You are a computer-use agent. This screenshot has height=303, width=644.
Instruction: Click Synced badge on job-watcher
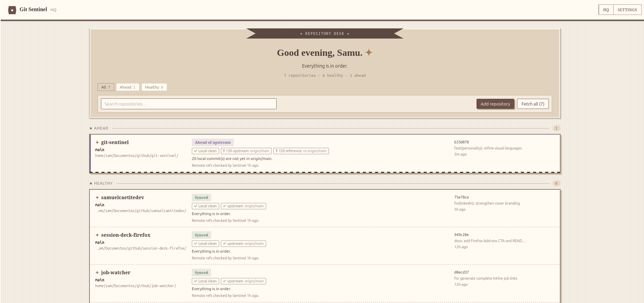201,273
